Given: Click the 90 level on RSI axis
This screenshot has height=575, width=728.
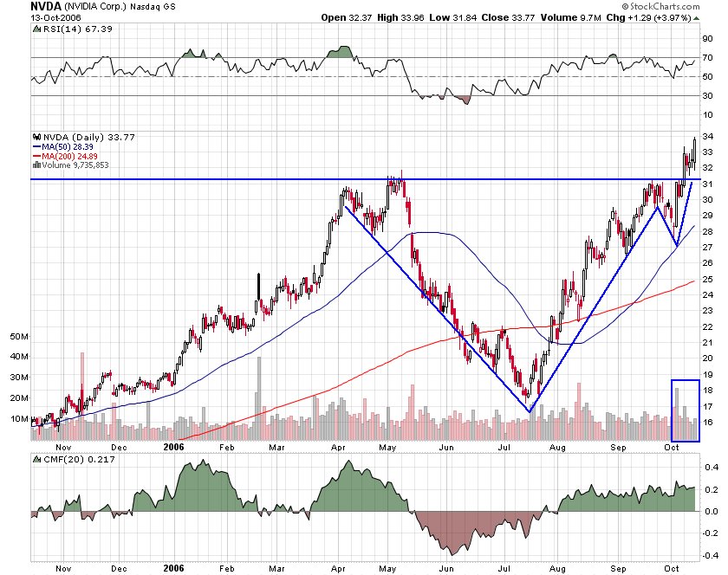Looking at the screenshot, I should pos(707,38).
